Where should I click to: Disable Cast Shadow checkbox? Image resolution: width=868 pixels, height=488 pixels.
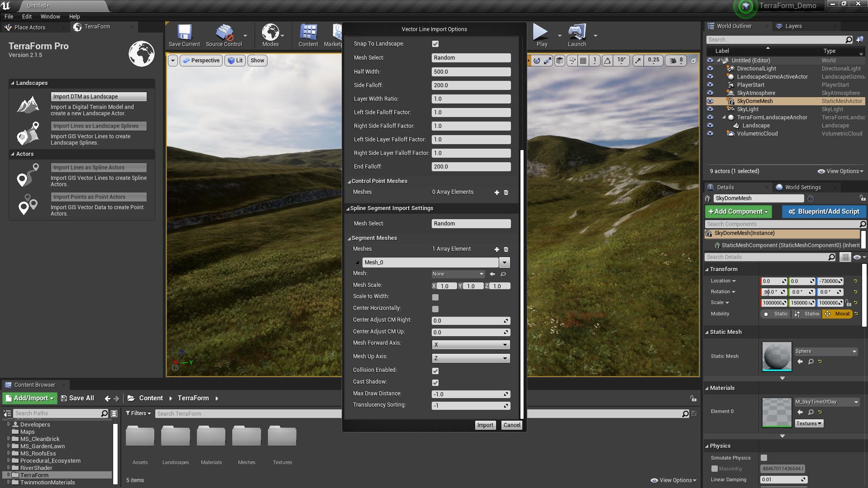[x=435, y=383]
